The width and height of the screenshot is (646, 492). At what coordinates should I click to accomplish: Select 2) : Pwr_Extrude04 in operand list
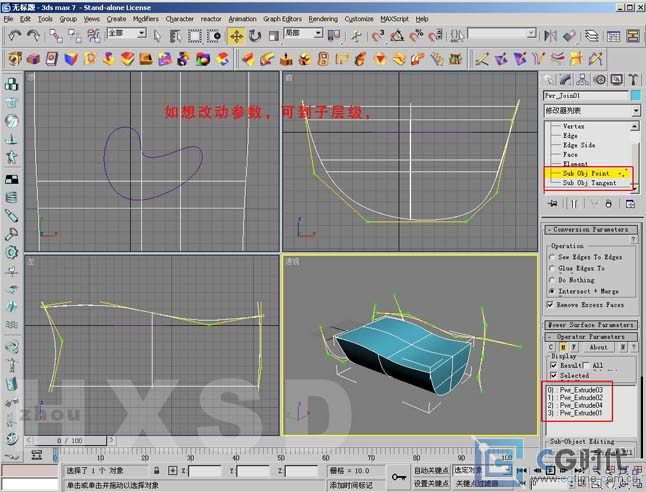point(575,405)
